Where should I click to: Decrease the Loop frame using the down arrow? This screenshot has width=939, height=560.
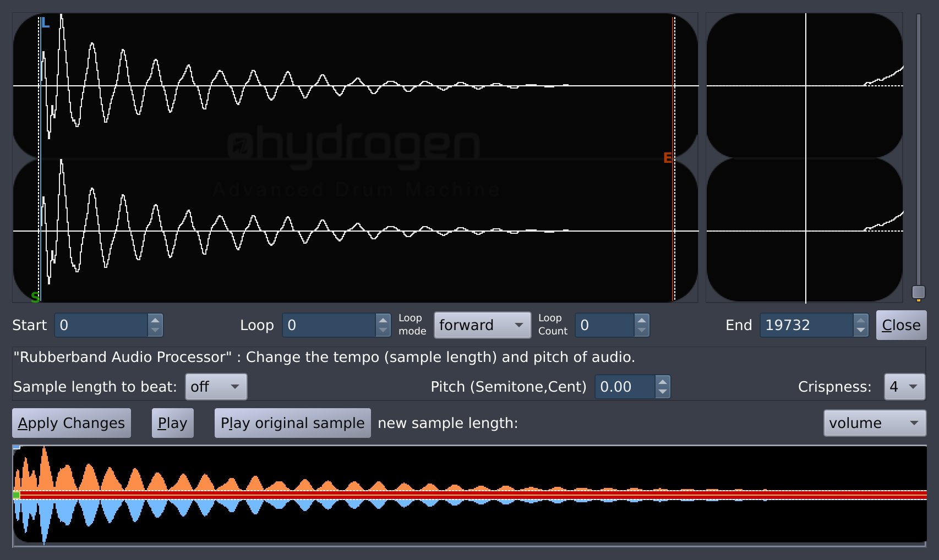click(383, 330)
